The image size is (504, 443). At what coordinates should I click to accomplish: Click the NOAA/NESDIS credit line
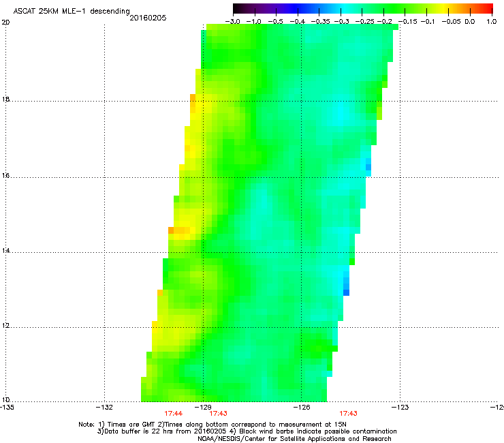pos(294,439)
